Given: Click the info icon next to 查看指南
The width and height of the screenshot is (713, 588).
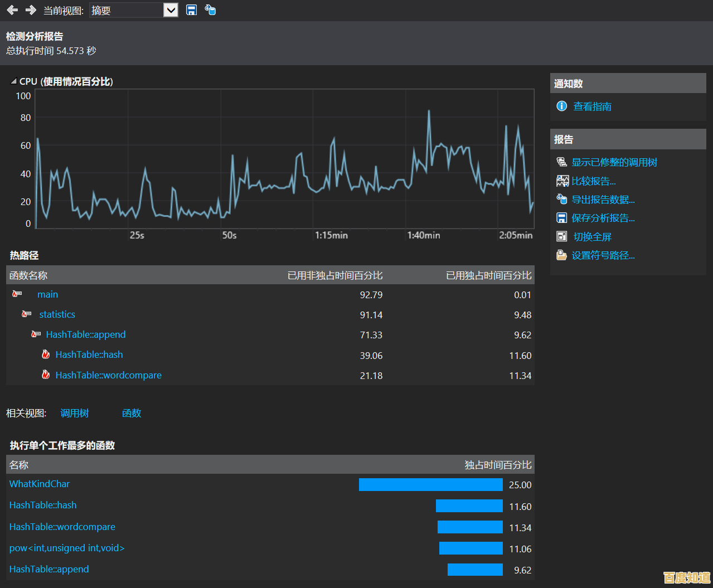Looking at the screenshot, I should tap(562, 106).
